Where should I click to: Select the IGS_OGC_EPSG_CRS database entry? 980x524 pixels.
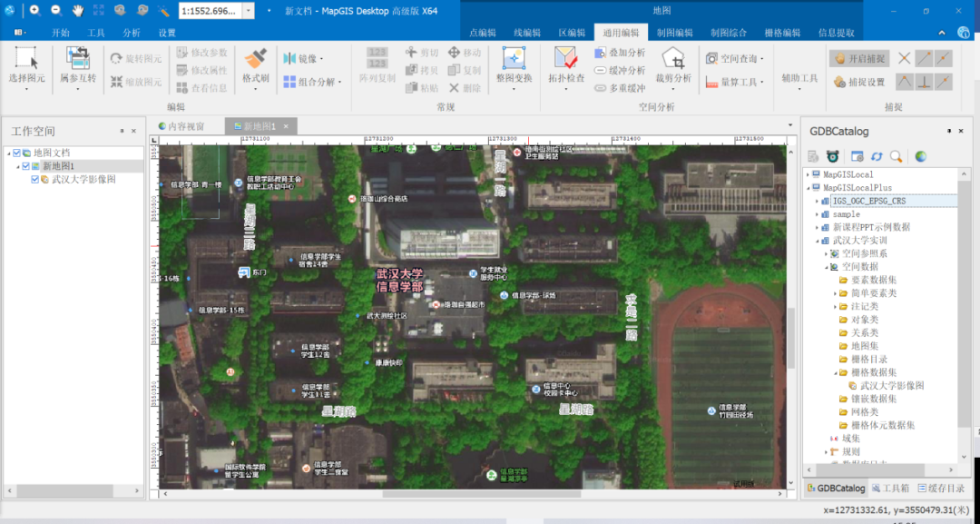click(868, 201)
